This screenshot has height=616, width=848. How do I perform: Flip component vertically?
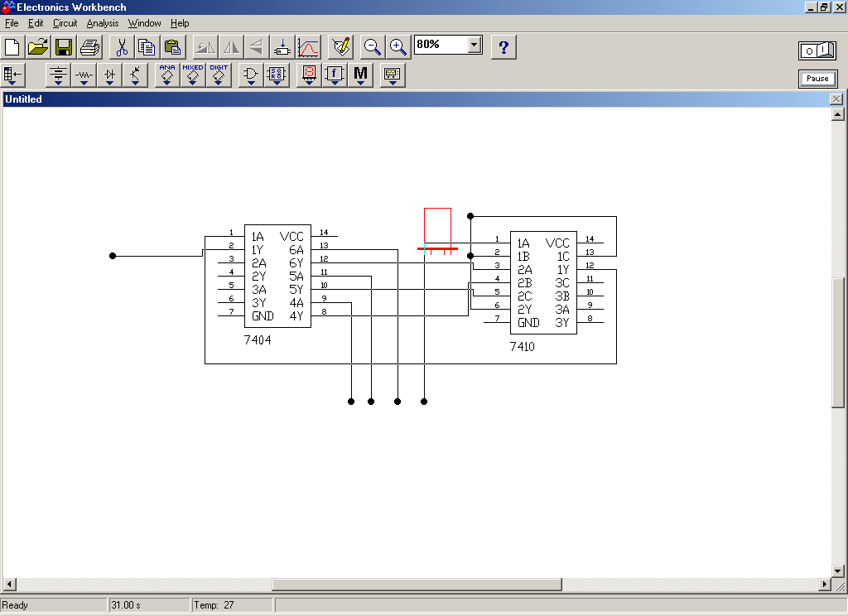(x=257, y=47)
